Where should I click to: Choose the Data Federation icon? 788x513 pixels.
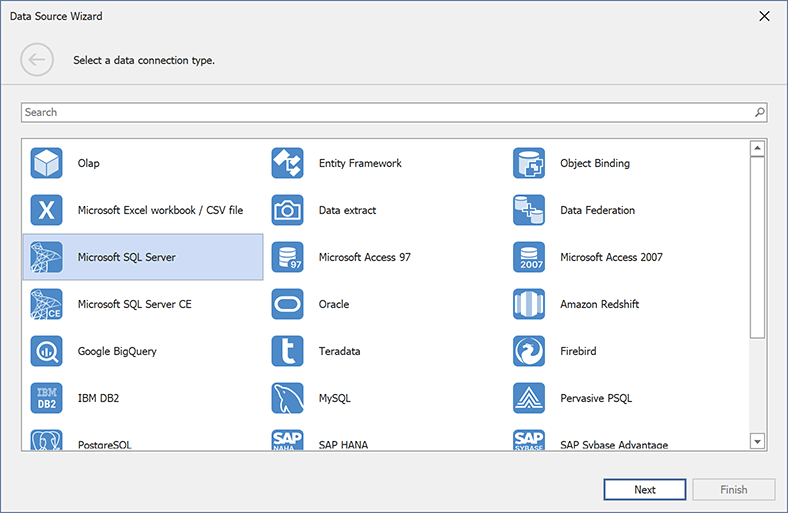pos(529,210)
